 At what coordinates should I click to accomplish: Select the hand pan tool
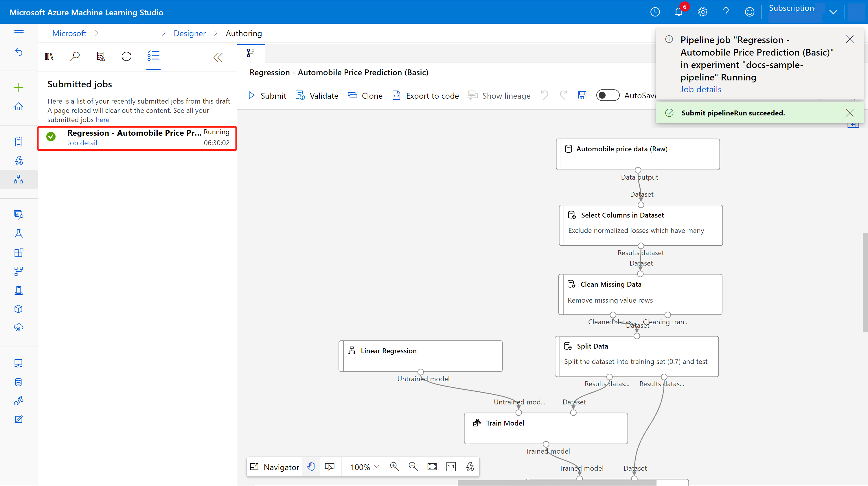[x=311, y=466]
